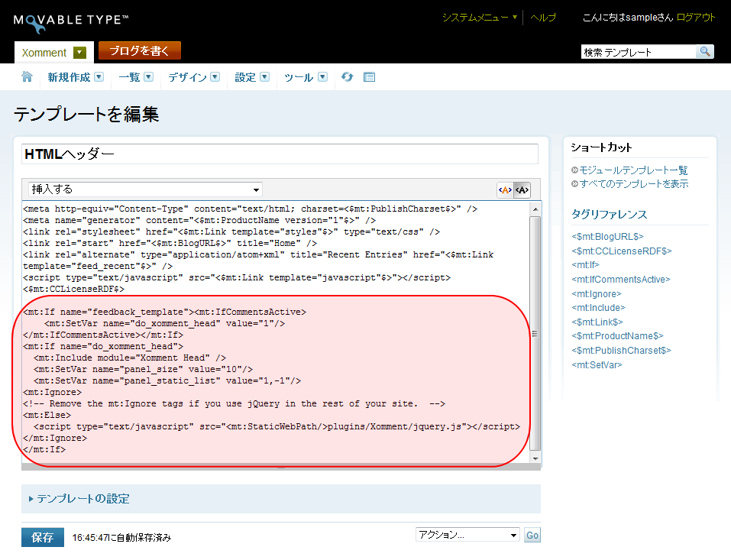Image resolution: width=731 pixels, height=560 pixels.
Task: Click the template search input field
Action: pyautogui.click(x=639, y=52)
